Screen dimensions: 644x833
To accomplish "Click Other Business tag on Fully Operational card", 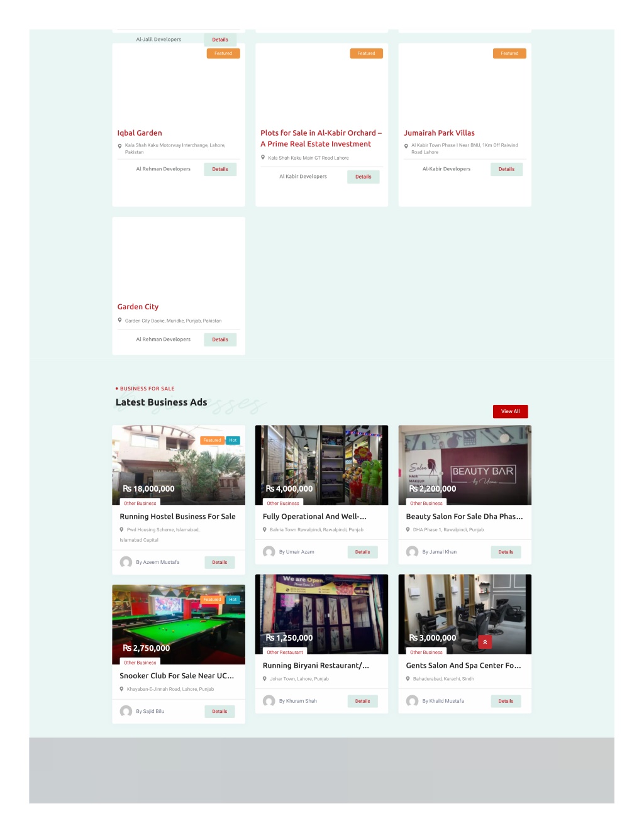I will (283, 503).
